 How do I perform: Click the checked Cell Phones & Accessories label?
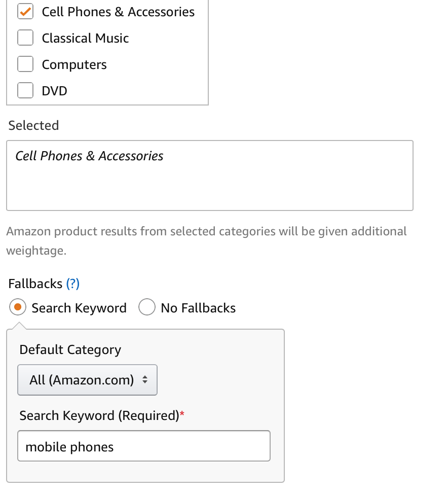[x=118, y=12]
